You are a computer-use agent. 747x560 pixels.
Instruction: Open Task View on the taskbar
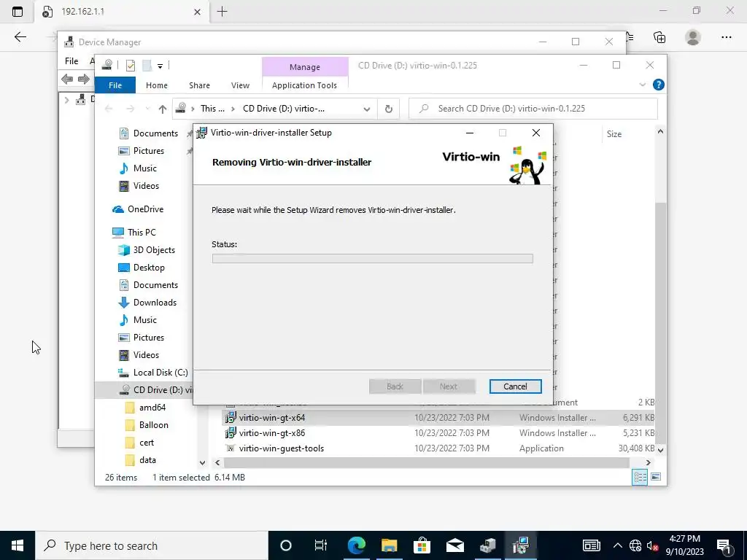(x=321, y=545)
